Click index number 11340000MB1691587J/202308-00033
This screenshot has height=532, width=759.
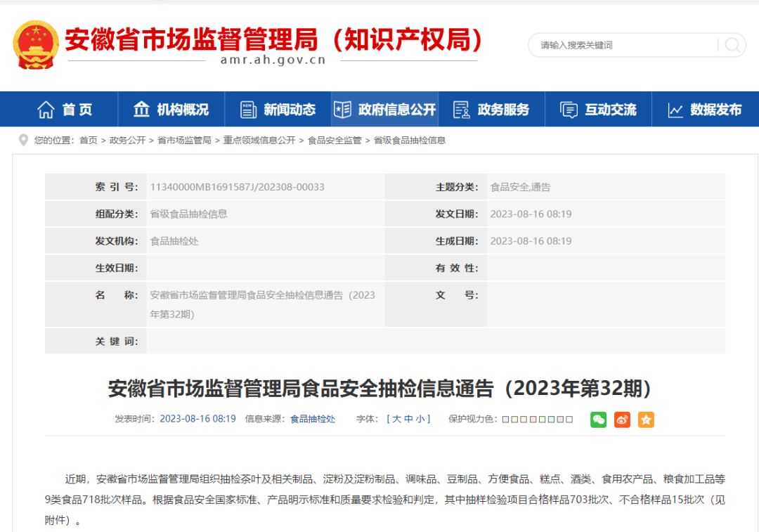coord(238,187)
